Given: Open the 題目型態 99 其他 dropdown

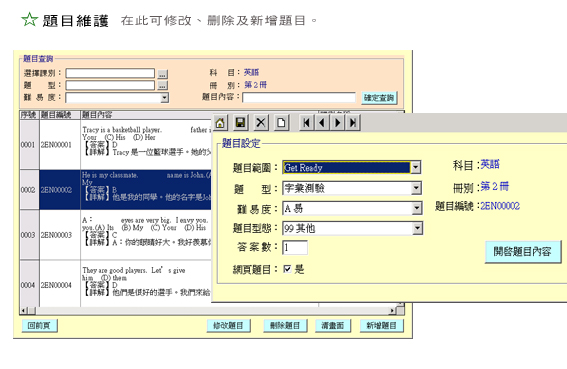Looking at the screenshot, I should point(417,228).
